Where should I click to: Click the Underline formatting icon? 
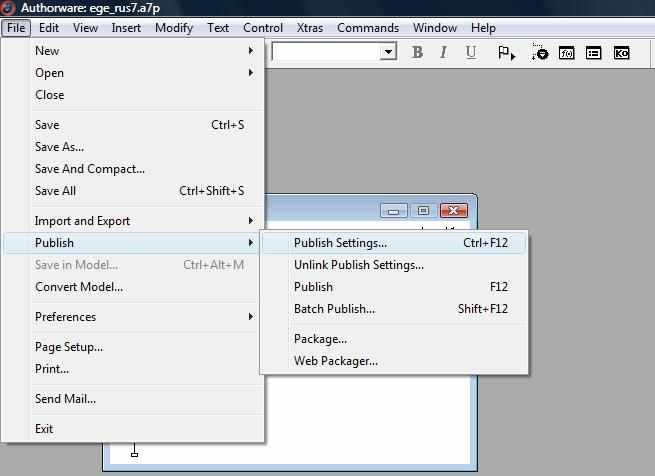pos(471,53)
